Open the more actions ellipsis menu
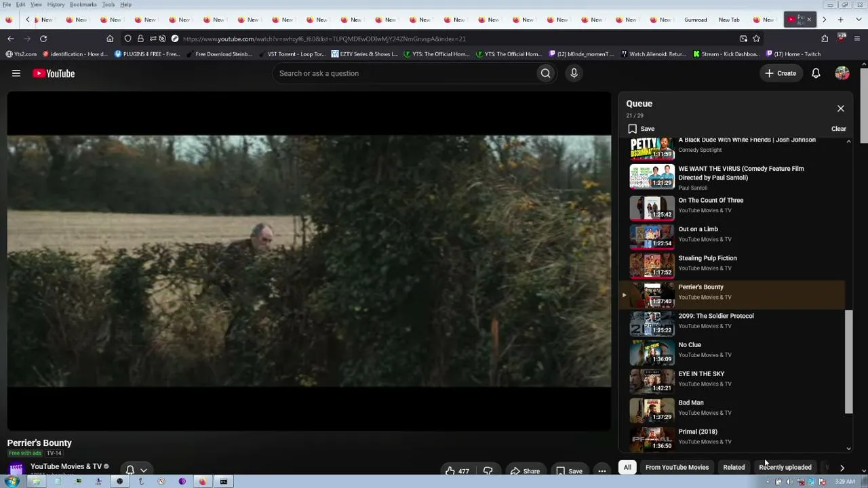 point(601,471)
